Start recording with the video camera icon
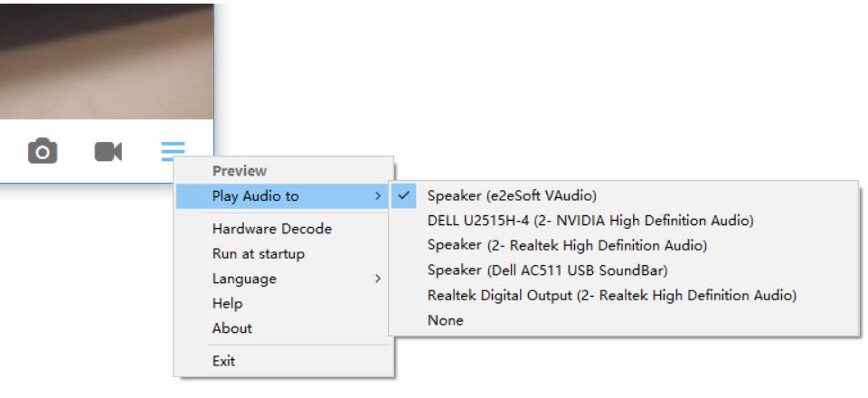 [x=108, y=152]
